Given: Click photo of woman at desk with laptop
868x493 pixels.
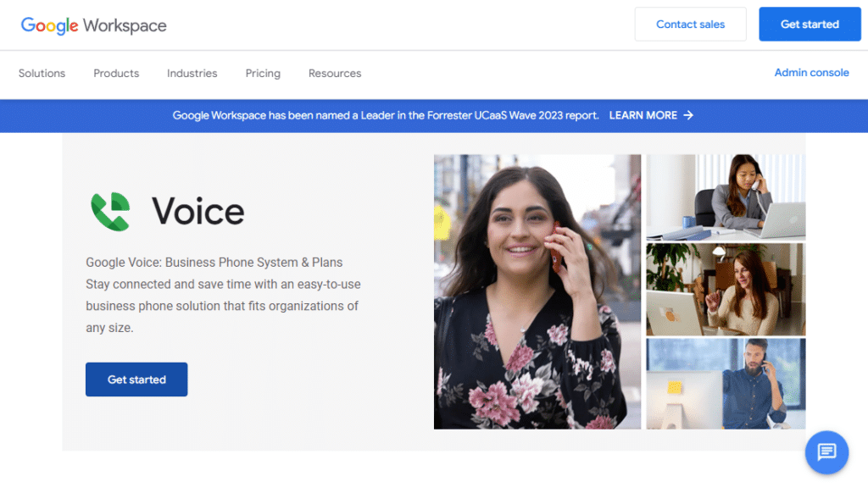Looking at the screenshot, I should [x=726, y=197].
